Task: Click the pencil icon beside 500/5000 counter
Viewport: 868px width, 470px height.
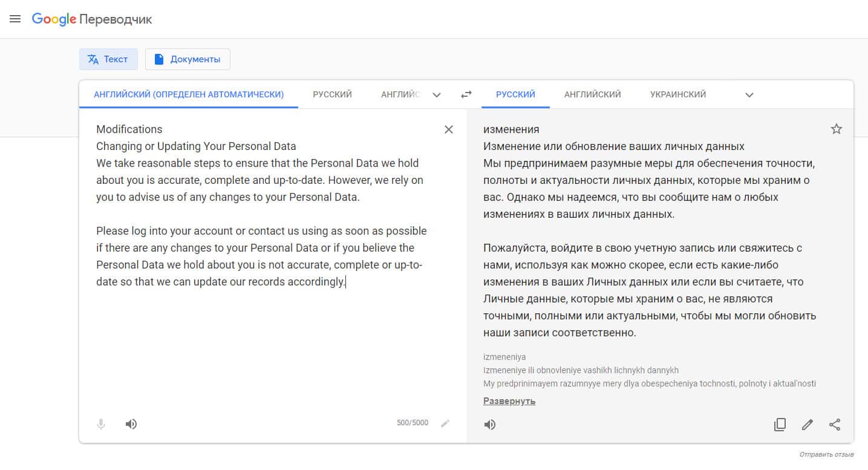Action: [445, 423]
